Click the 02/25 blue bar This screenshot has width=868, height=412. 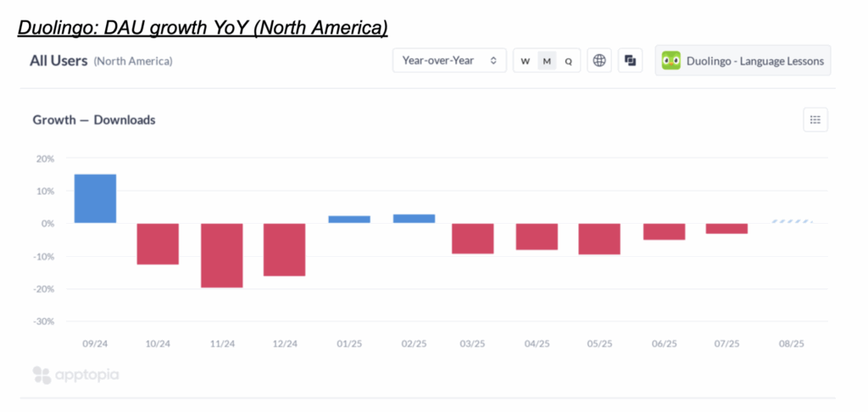pyautogui.click(x=414, y=219)
